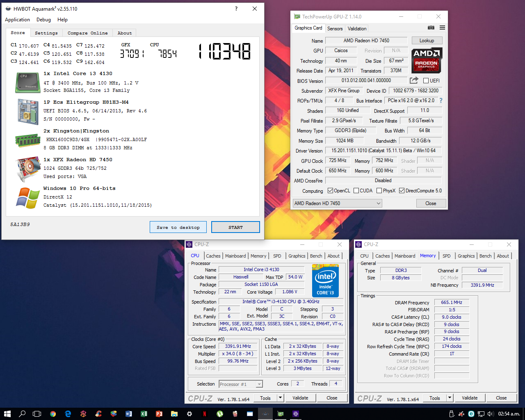Open the GPU-Z hamburger menu icon
Image resolution: width=525 pixels, height=420 pixels.
pos(442,27)
